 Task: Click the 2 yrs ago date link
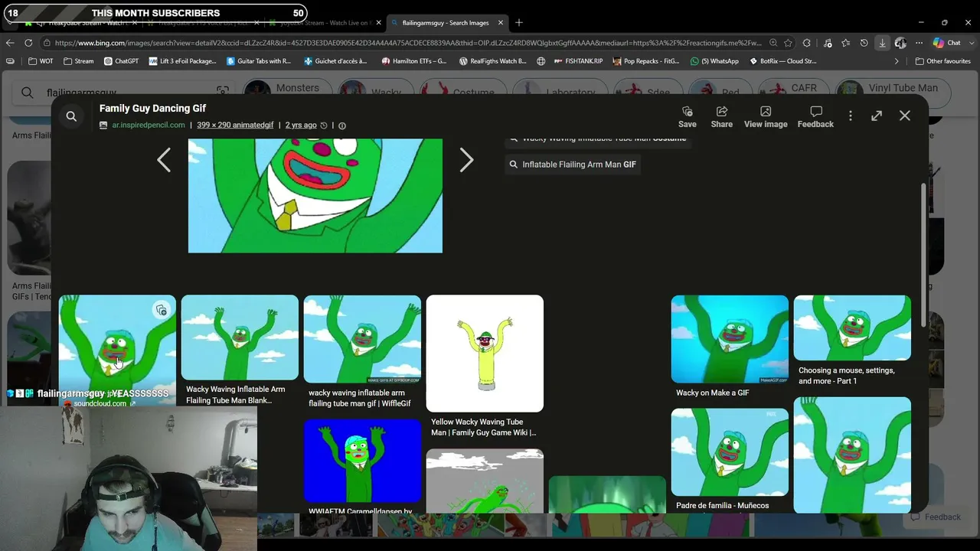point(301,125)
